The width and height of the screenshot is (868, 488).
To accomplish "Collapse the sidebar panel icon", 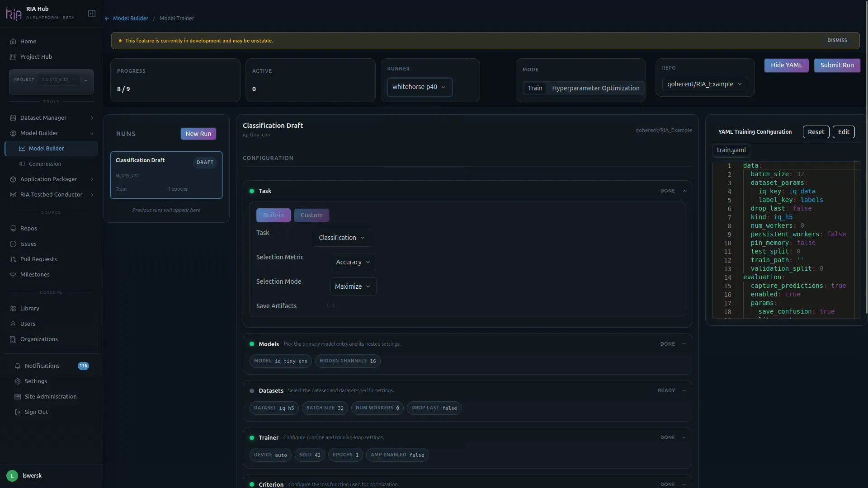I will [92, 14].
